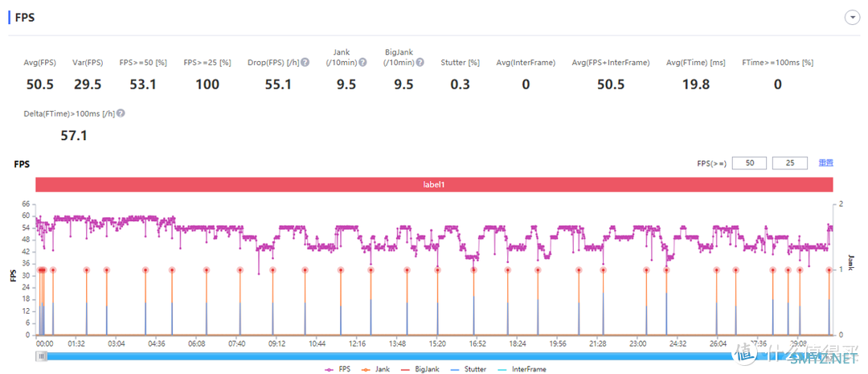The width and height of the screenshot is (868, 374).
Task: Collapse the FPS panel with the arrow icon
Action: [x=851, y=18]
